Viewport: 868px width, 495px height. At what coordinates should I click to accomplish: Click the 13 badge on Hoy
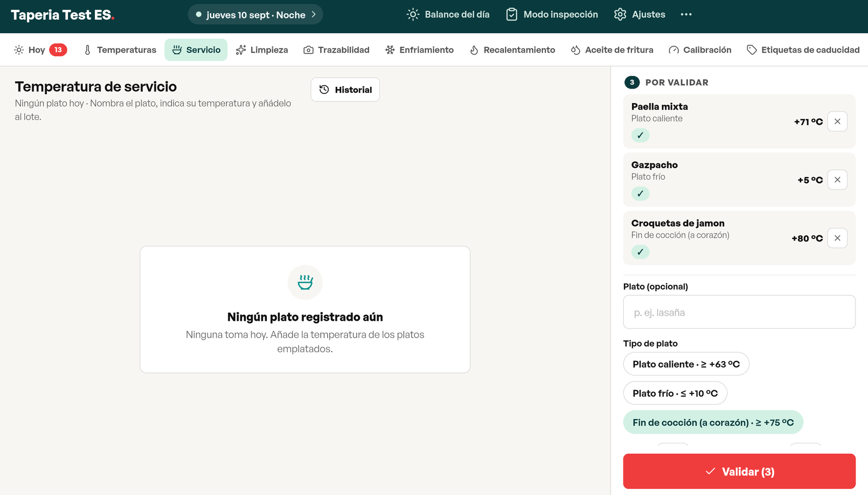point(58,50)
